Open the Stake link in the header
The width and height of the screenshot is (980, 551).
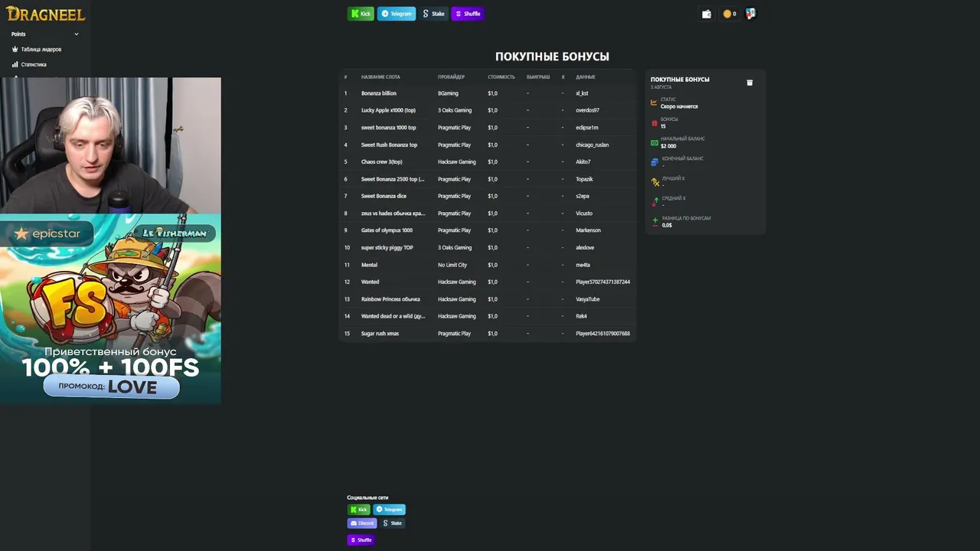(433, 14)
